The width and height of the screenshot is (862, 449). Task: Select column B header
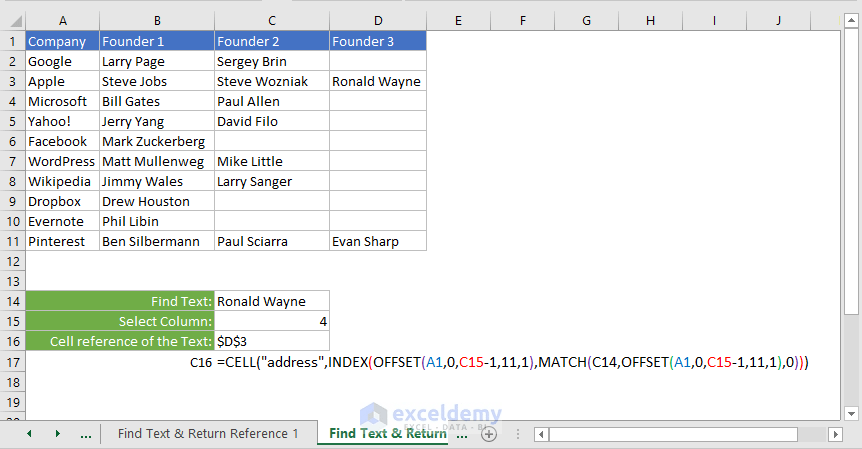[157, 21]
